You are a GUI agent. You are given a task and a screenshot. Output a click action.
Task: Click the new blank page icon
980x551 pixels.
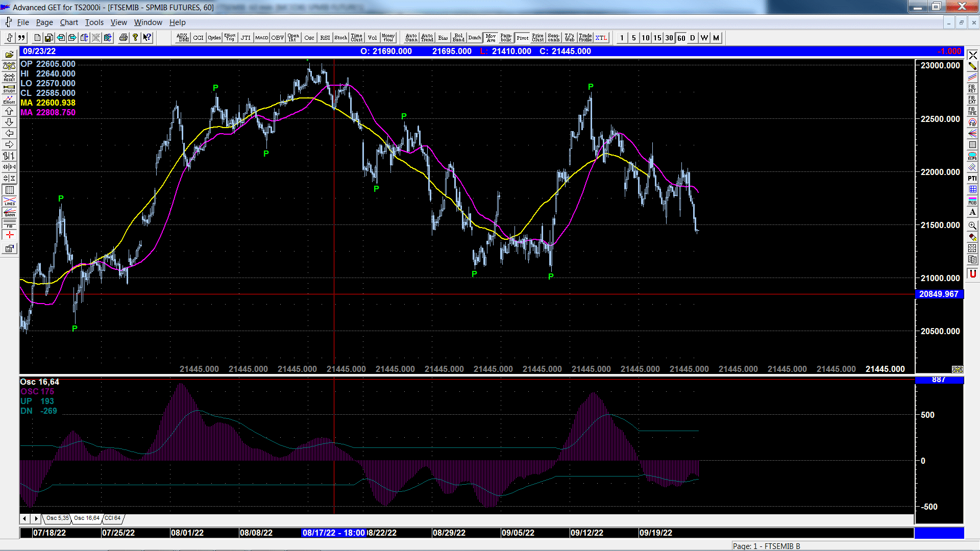(x=37, y=38)
